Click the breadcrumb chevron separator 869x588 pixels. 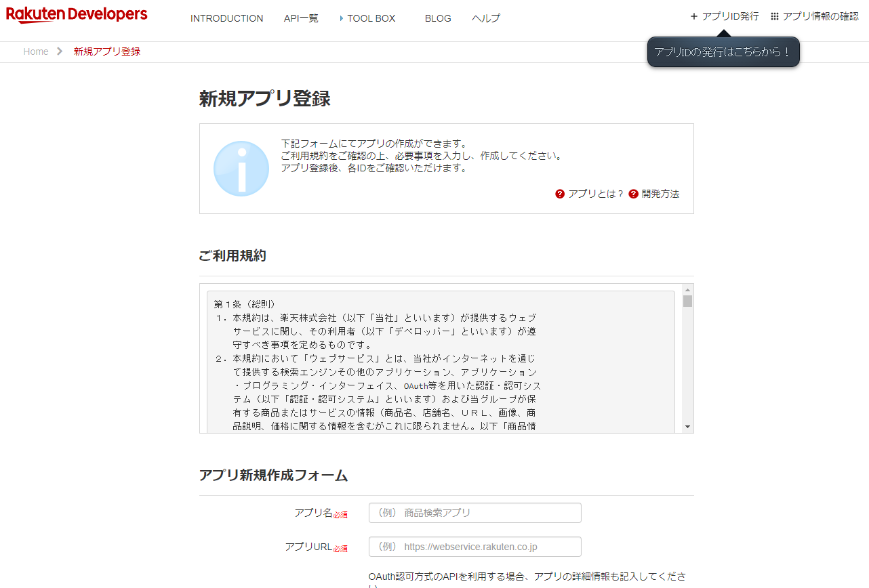[60, 51]
